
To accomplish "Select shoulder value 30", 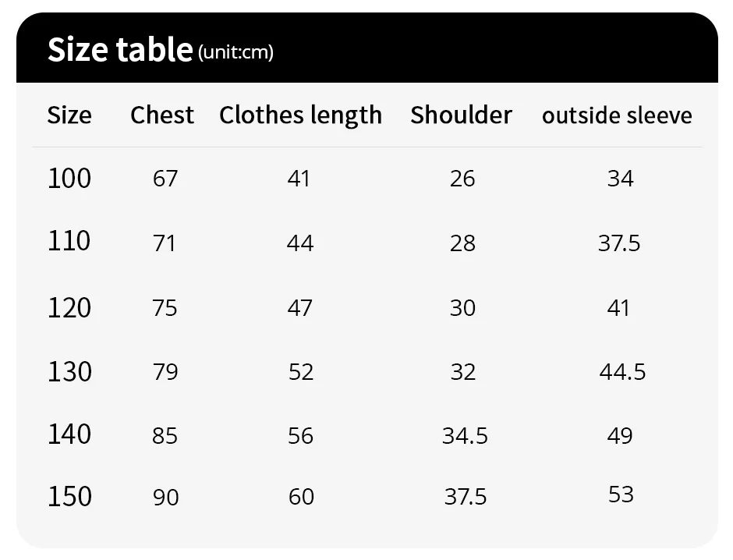I will [462, 308].
